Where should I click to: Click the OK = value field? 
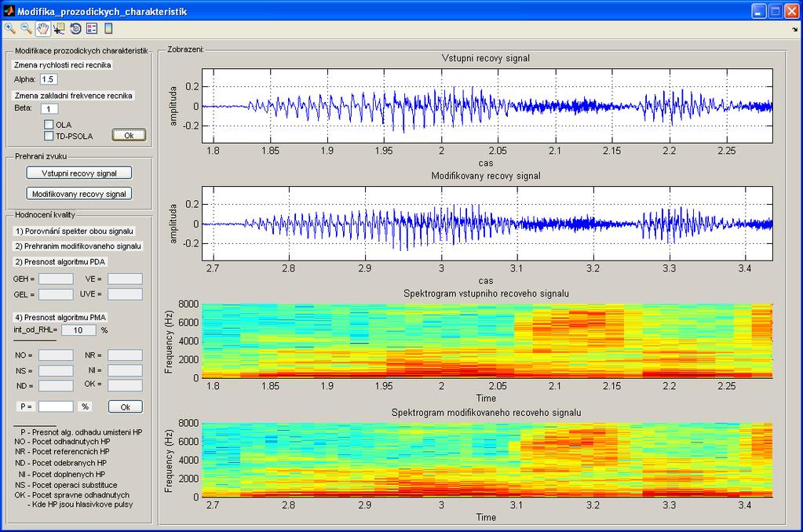(125, 385)
